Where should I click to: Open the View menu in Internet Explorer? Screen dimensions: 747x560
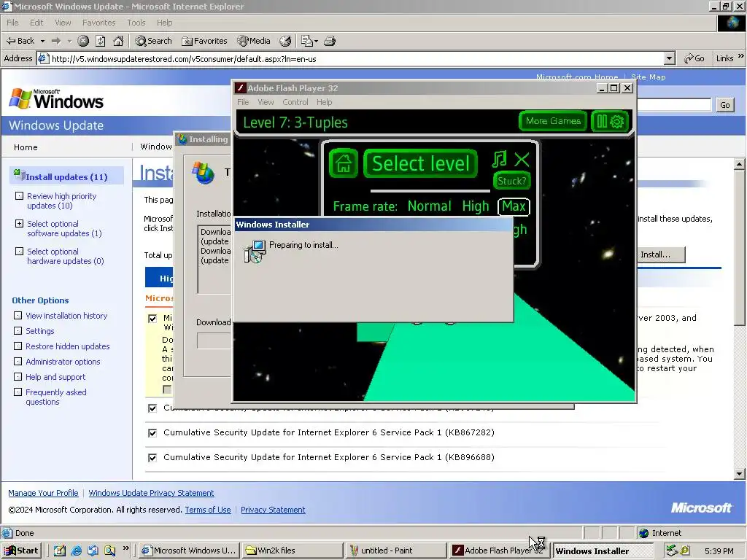(63, 23)
